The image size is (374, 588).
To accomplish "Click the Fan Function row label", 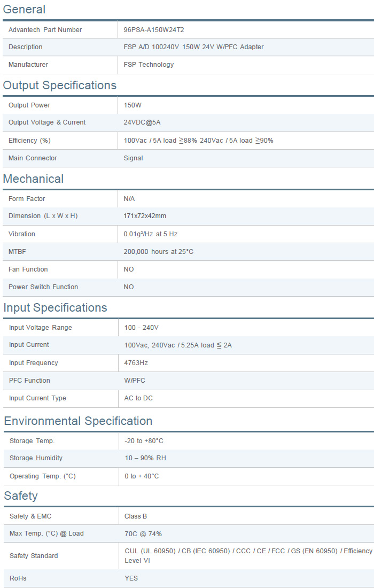I will (28, 269).
